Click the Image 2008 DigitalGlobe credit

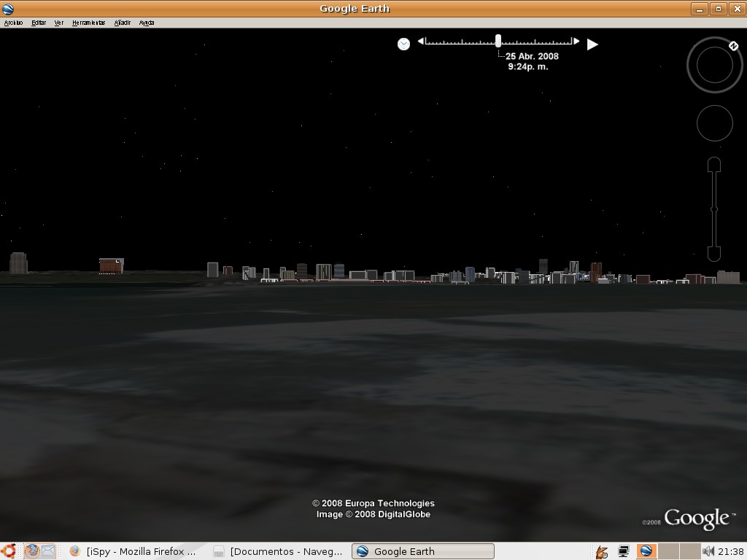point(373,514)
